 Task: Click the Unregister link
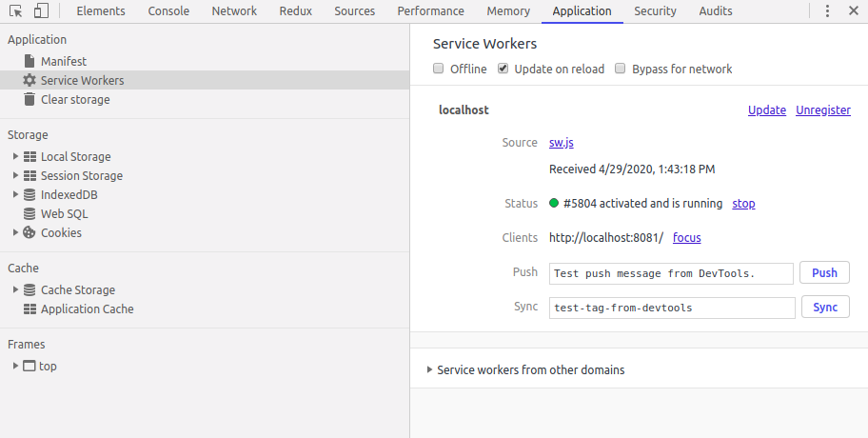[823, 109]
